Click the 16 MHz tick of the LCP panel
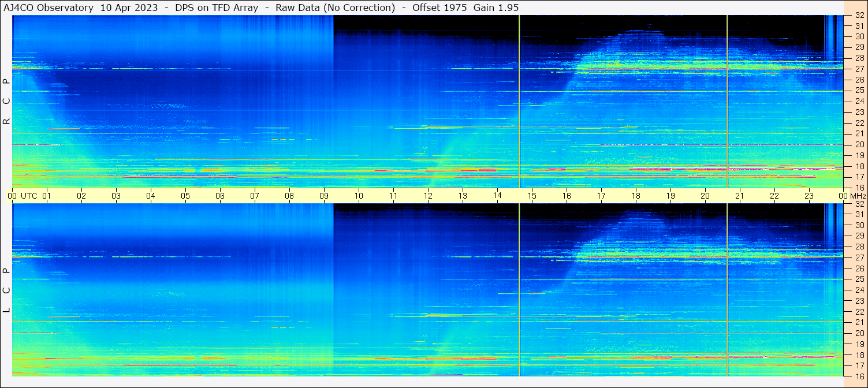 pos(859,376)
